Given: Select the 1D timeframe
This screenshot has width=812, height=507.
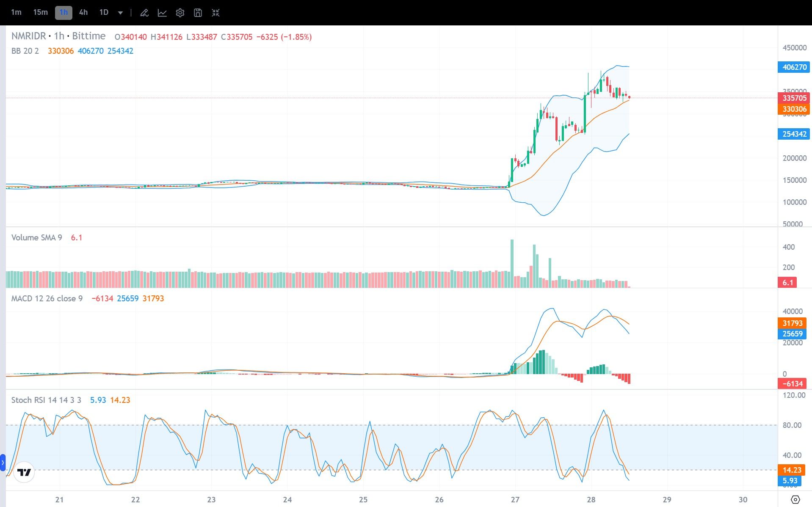Looking at the screenshot, I should pos(104,13).
